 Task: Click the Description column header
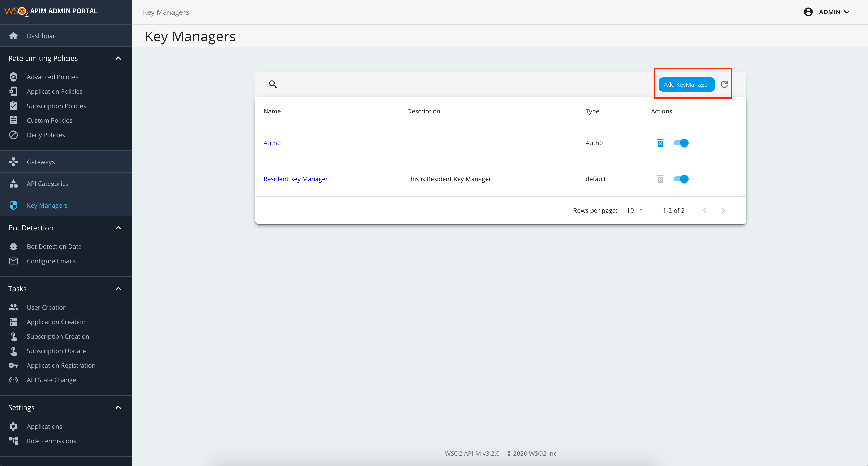[x=424, y=111]
